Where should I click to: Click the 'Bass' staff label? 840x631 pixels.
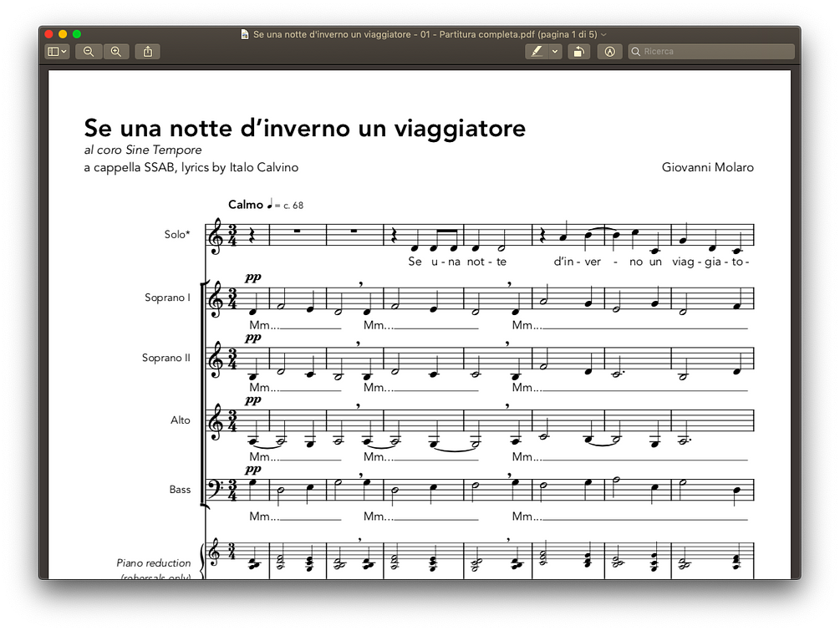point(180,490)
